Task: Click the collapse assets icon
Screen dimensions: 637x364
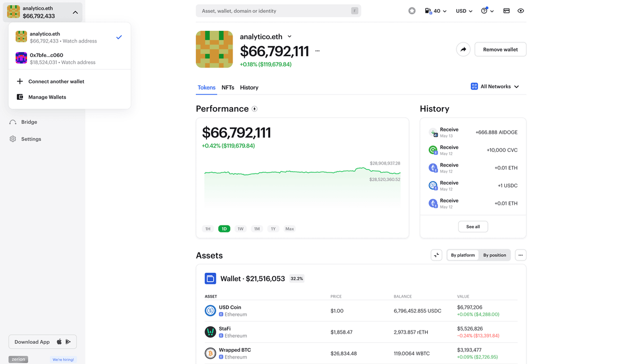Action: 436,255
